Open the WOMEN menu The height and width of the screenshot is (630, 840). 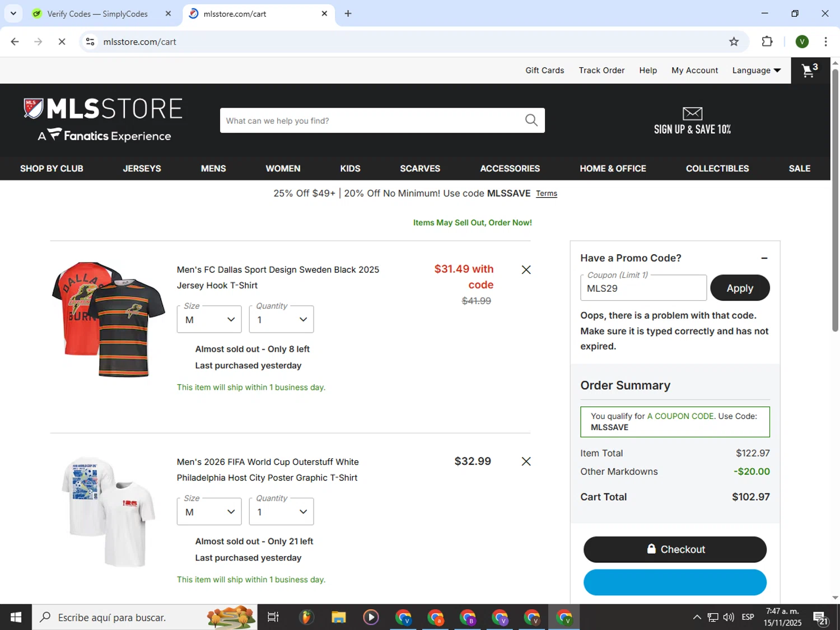(x=283, y=169)
